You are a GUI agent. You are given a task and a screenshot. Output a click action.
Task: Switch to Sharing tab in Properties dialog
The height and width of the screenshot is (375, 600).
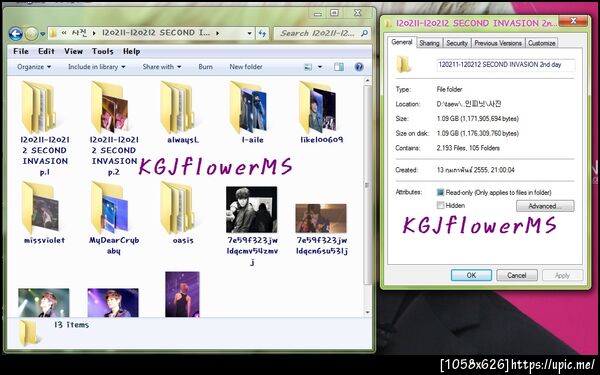429,43
